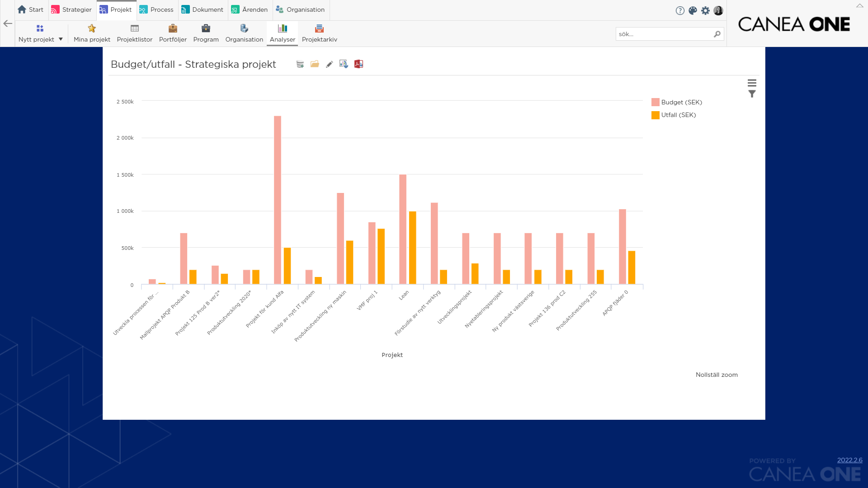Image resolution: width=868 pixels, height=488 pixels.
Task: Click Nollställ zoom to reset chart zoom
Action: [x=717, y=374]
